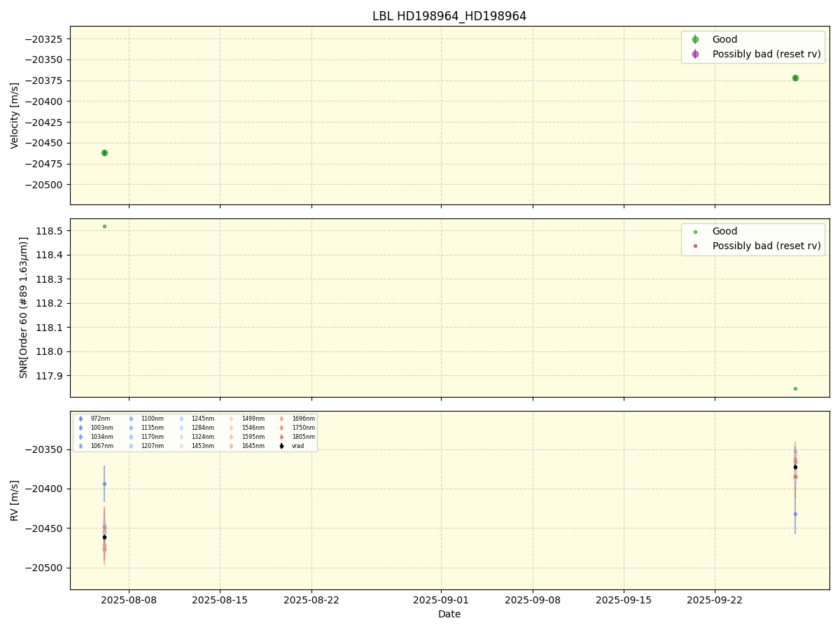Click the 2025-09-08 date tick label

(x=533, y=600)
